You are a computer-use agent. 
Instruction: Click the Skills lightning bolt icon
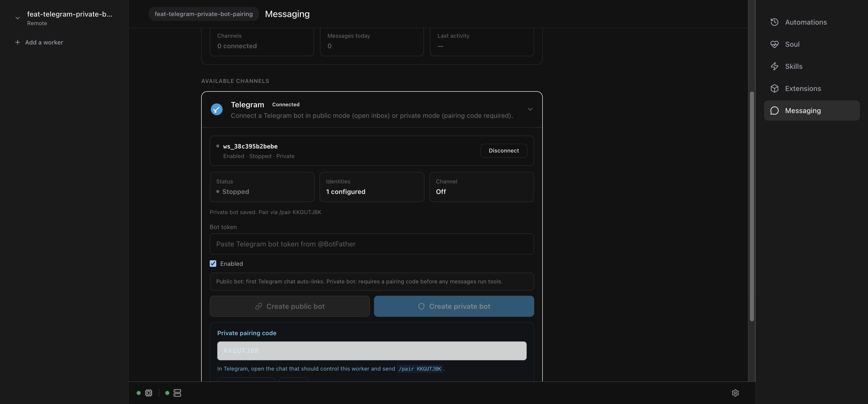[x=774, y=66]
